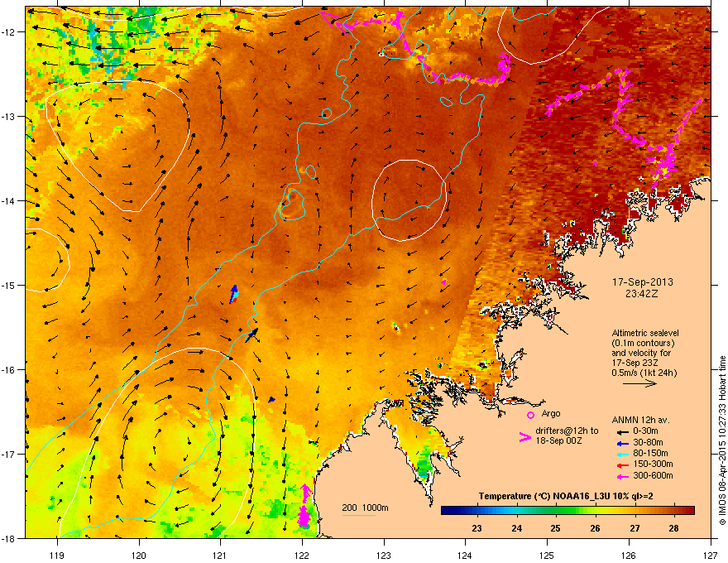
Task: Click the 'Temperature (°C) NOAA16_L3U 10% ql>=2' title
Action: [x=566, y=497]
